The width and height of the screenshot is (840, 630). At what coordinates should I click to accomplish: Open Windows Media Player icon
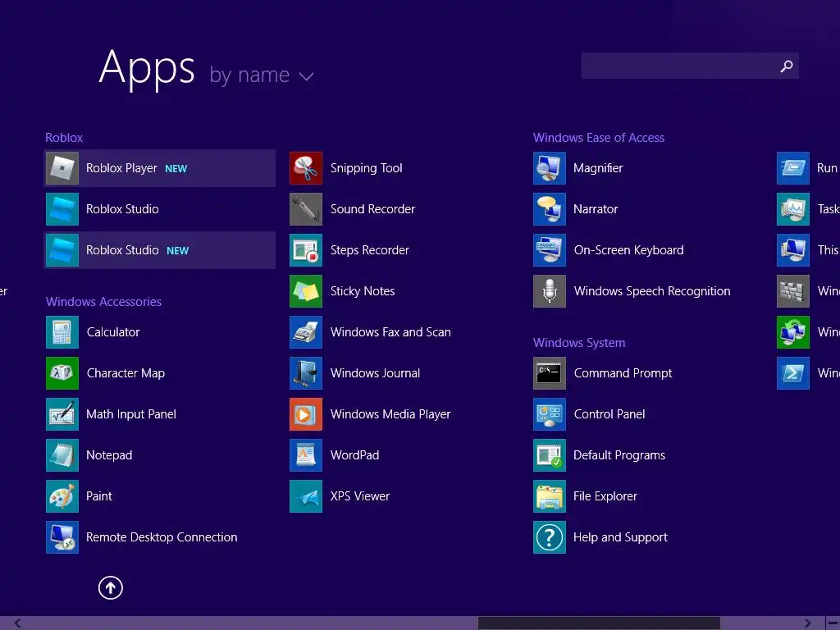(x=306, y=414)
